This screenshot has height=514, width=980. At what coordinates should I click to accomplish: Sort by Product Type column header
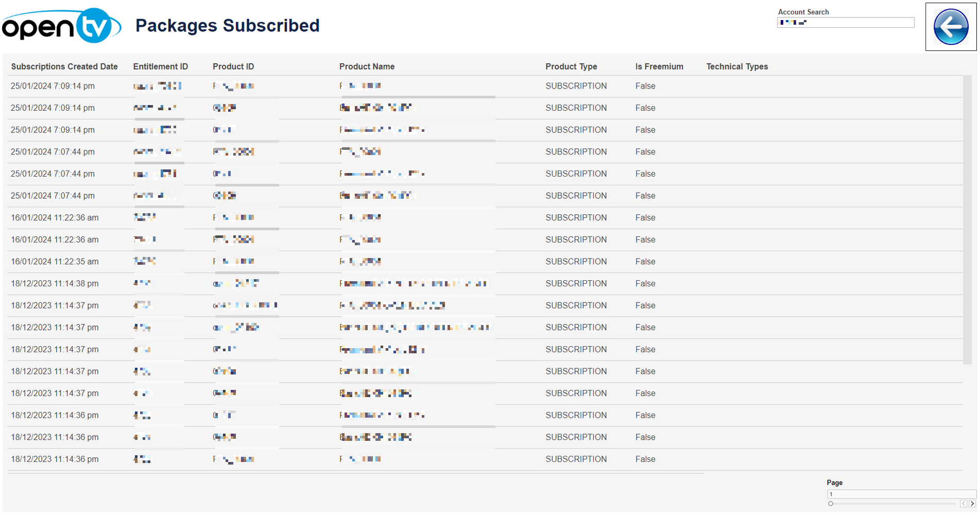[571, 66]
